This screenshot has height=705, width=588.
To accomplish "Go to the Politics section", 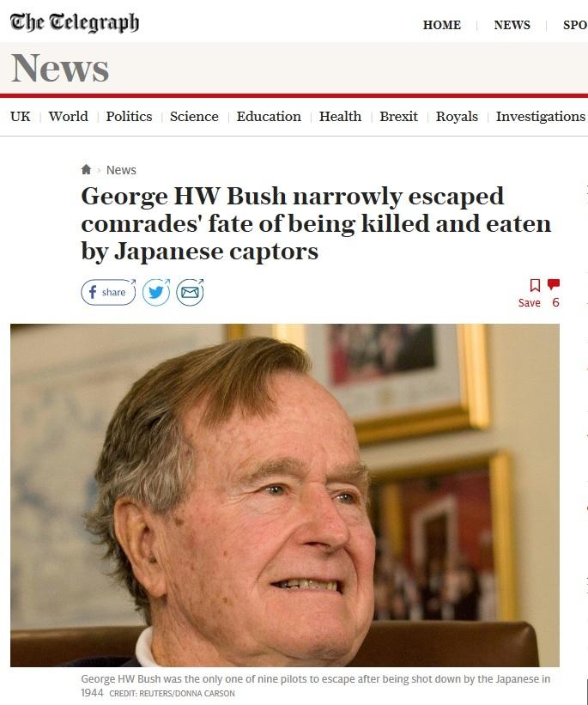I will [129, 117].
